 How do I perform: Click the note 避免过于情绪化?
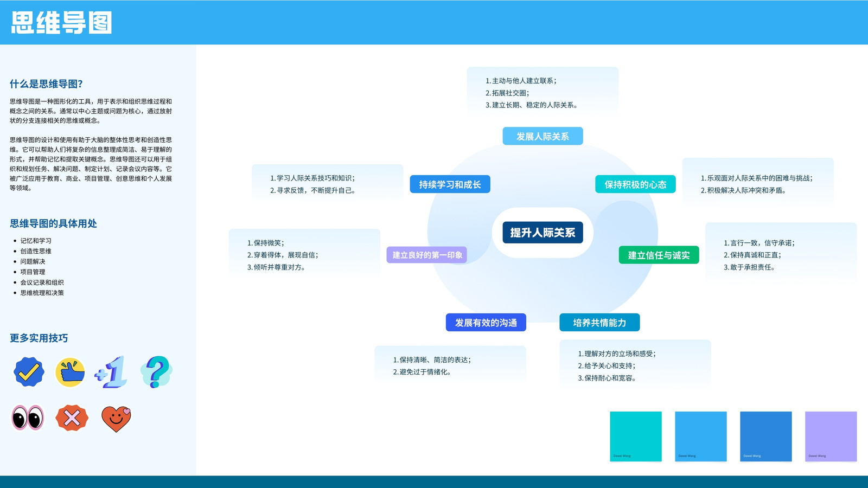(x=422, y=372)
